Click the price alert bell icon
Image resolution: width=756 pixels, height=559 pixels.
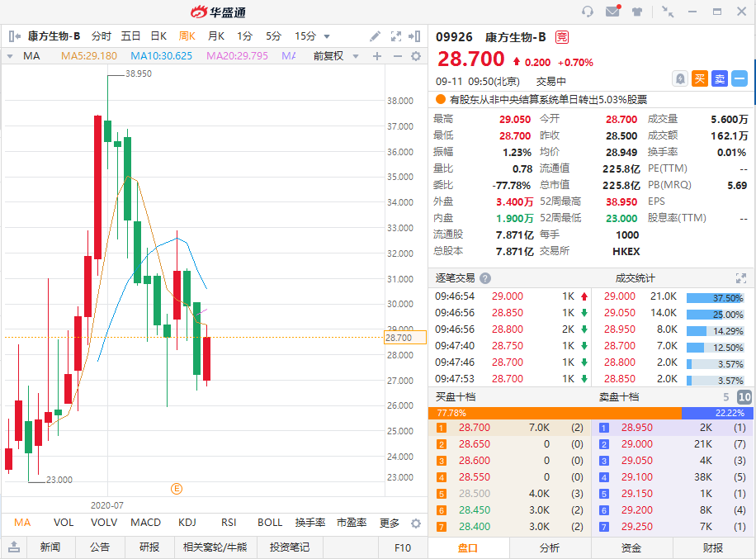(x=680, y=78)
